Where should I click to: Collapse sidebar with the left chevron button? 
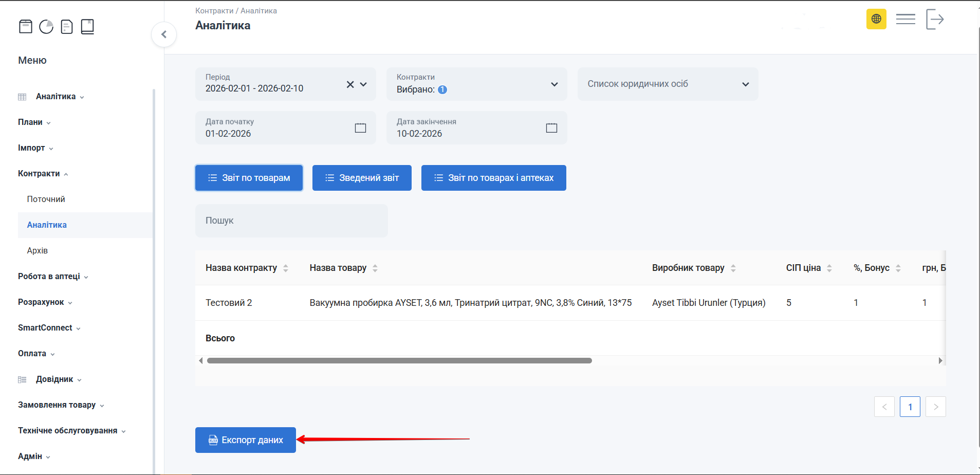point(164,34)
